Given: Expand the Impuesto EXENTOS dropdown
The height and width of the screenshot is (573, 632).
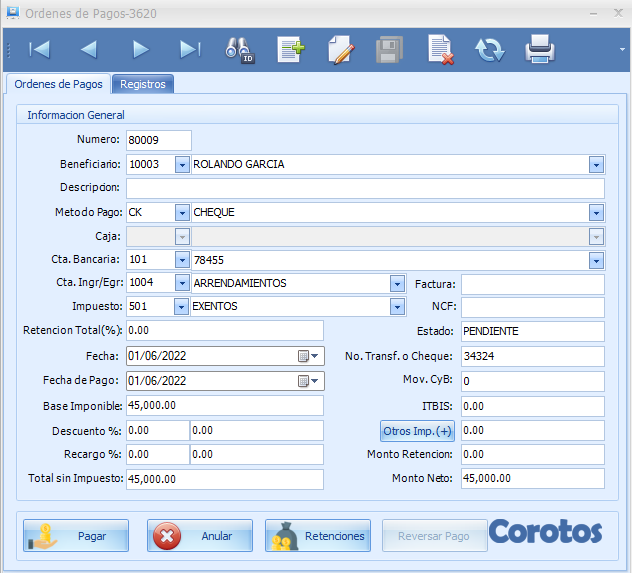Looking at the screenshot, I should 396,307.
